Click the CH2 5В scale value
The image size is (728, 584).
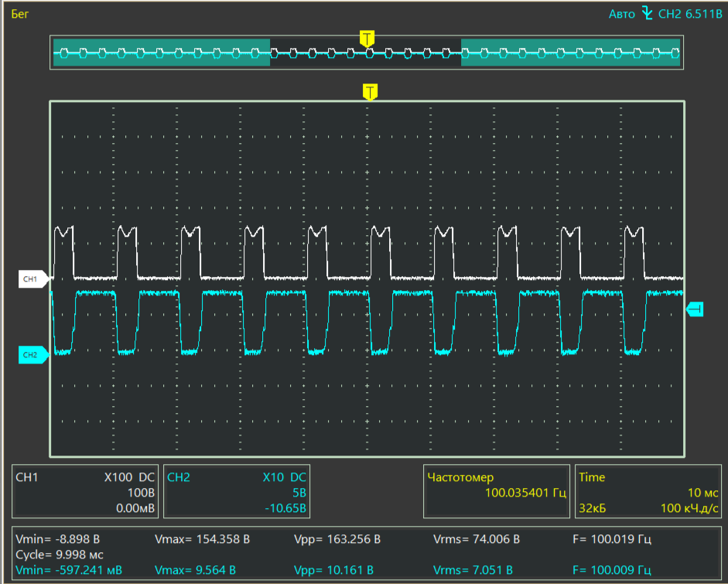299,493
